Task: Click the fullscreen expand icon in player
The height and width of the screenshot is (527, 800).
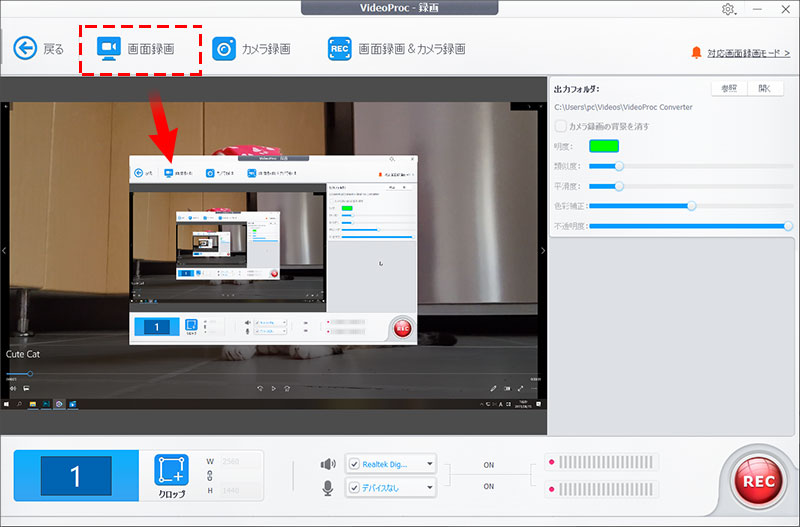Action: click(x=521, y=389)
